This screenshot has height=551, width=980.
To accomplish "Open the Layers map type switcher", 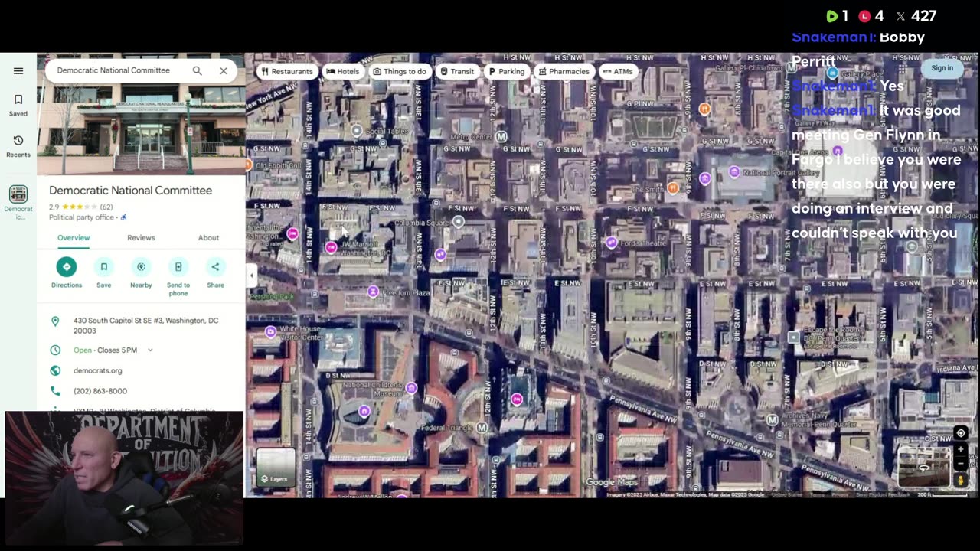I will click(276, 468).
